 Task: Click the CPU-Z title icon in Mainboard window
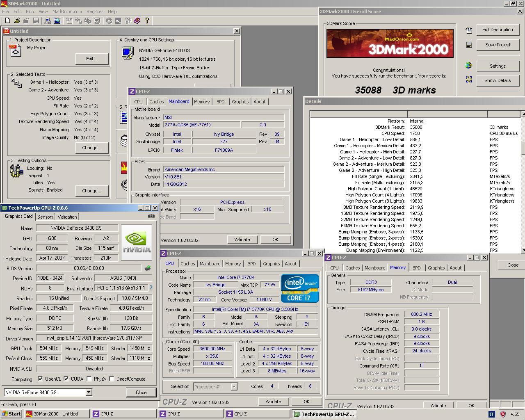(132, 91)
